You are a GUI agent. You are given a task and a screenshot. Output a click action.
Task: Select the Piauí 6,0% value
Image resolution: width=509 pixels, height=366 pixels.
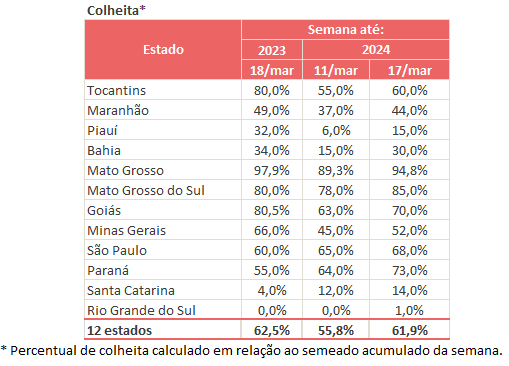click(336, 130)
